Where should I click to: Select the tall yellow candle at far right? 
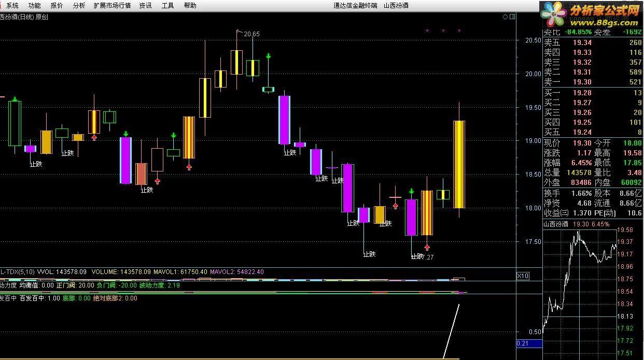coord(459,164)
